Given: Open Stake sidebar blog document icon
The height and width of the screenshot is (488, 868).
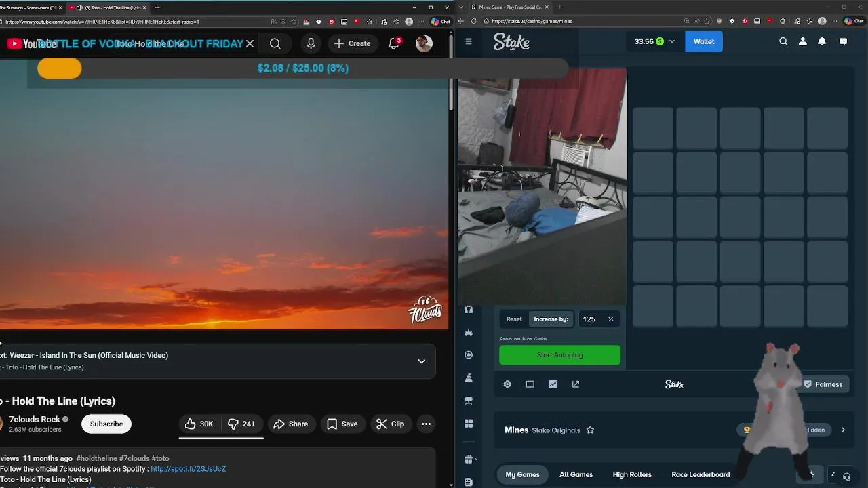Looking at the screenshot, I should 468,482.
